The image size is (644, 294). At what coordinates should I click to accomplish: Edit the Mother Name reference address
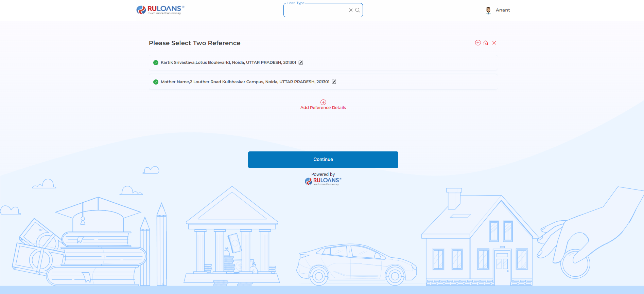334,82
